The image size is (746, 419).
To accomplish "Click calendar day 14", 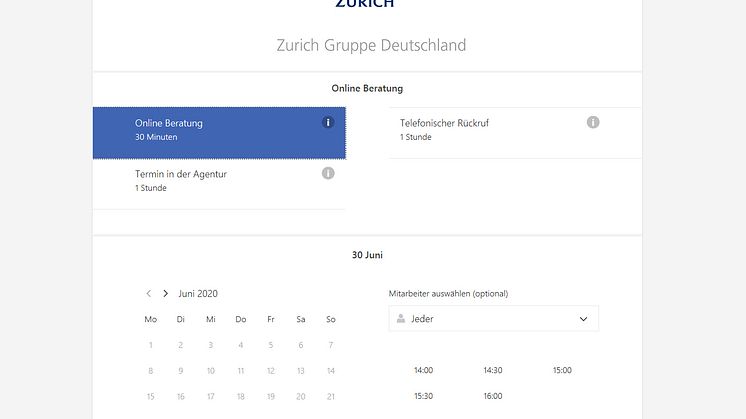I will coord(331,370).
